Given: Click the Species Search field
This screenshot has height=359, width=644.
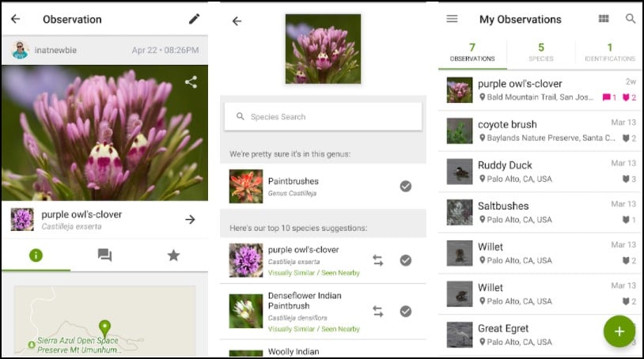Looking at the screenshot, I should pyautogui.click(x=324, y=117).
